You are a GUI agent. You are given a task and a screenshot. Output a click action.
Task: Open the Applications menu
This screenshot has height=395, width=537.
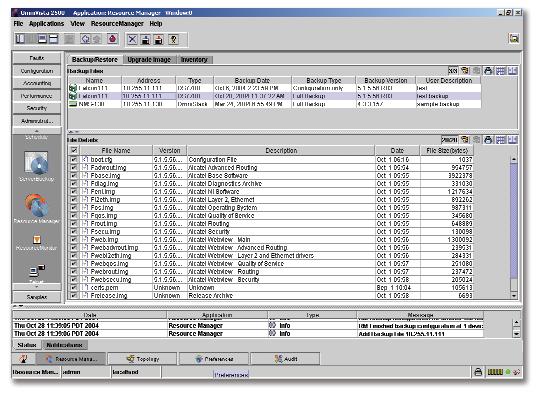(46, 24)
